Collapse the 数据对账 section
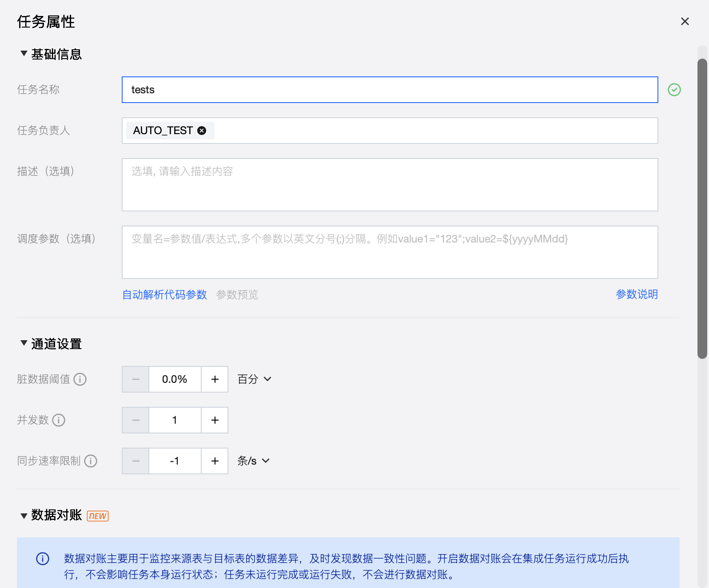 [24, 515]
